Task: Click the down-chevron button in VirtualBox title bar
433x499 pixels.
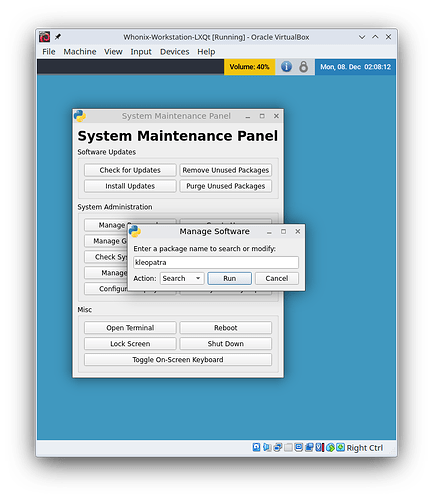Action: tap(362, 37)
